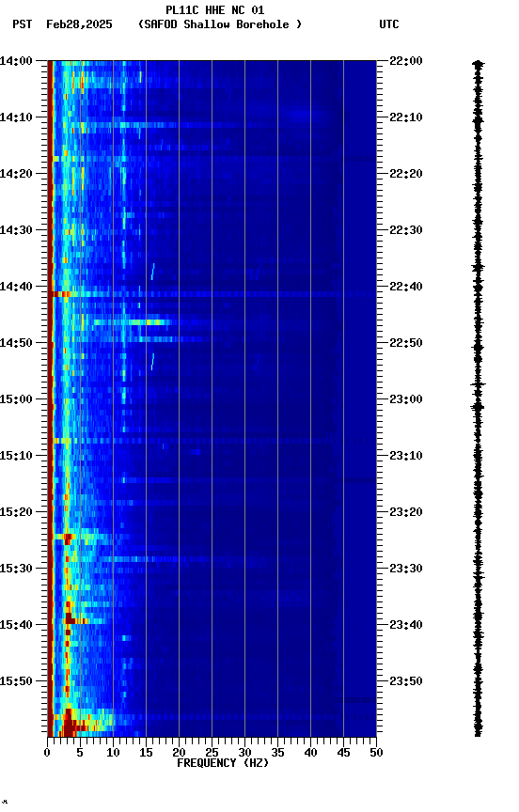
Task: Click the 50 Hz frequency tick label
Action: pos(376,753)
